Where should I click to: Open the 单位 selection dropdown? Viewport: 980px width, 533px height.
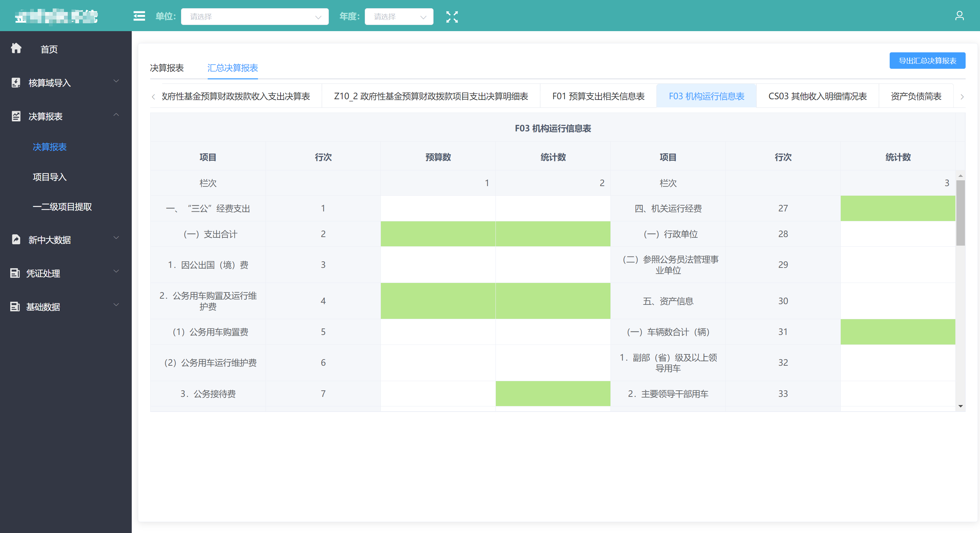coord(255,17)
